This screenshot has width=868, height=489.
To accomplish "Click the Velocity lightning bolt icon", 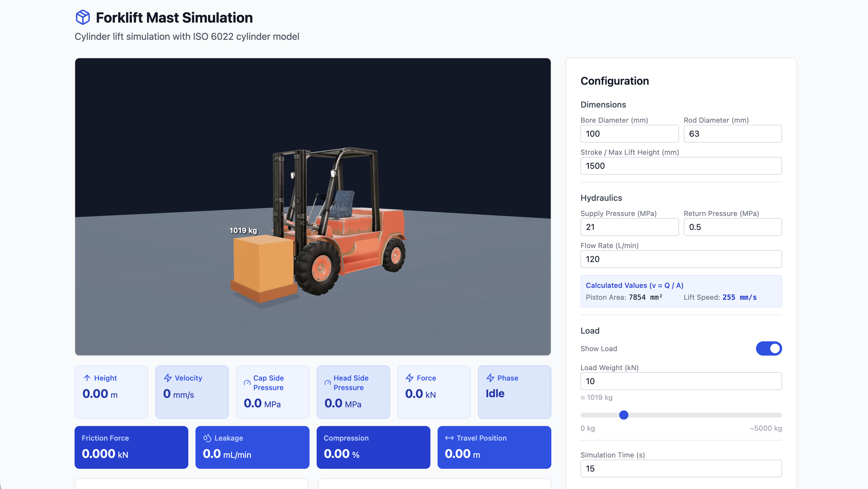I will 168,378.
